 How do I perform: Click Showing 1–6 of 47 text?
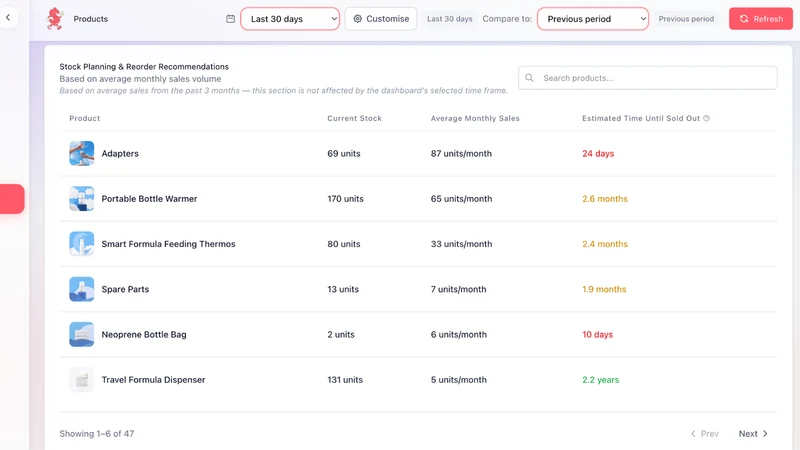tap(96, 434)
